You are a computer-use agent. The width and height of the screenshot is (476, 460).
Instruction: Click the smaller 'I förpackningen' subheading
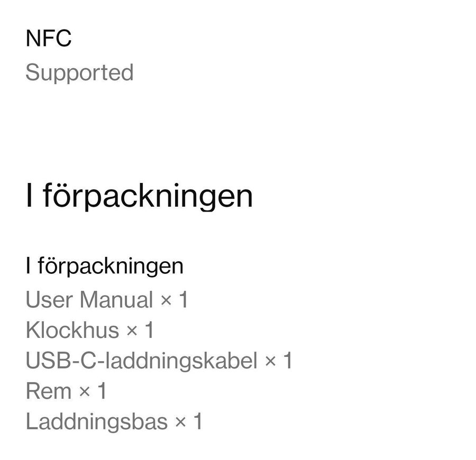pos(104,266)
